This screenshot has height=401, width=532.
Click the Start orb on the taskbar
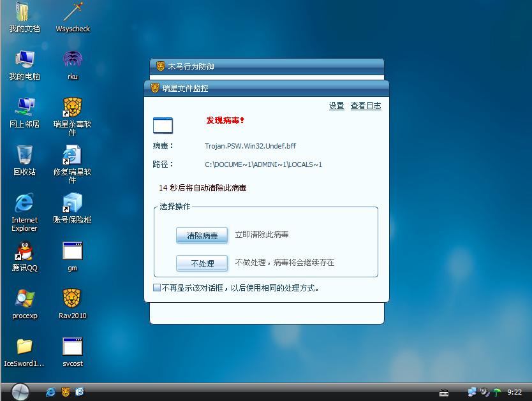[x=20, y=392]
